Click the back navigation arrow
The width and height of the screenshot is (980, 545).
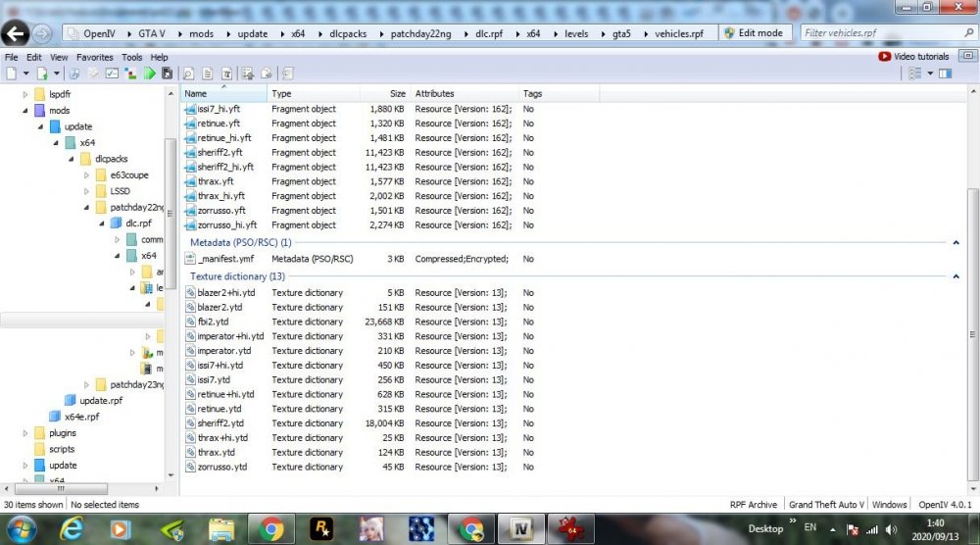click(x=15, y=33)
